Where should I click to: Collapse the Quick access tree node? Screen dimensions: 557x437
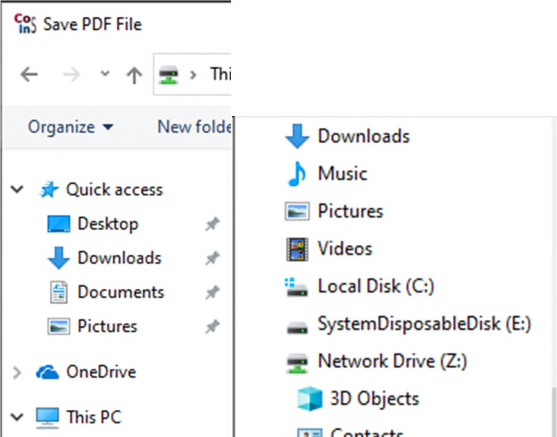17,189
